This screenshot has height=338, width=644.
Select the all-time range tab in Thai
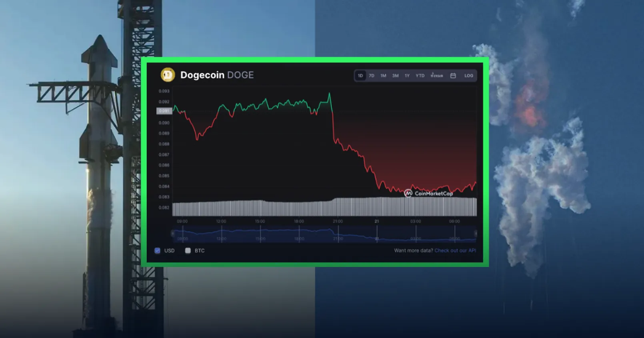tap(437, 76)
